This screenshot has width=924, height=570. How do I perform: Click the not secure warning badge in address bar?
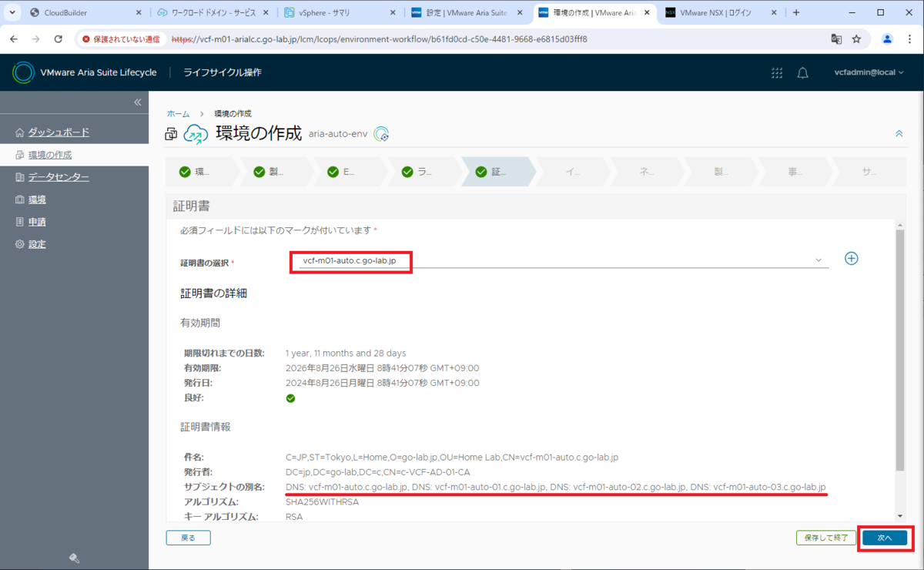pos(121,39)
